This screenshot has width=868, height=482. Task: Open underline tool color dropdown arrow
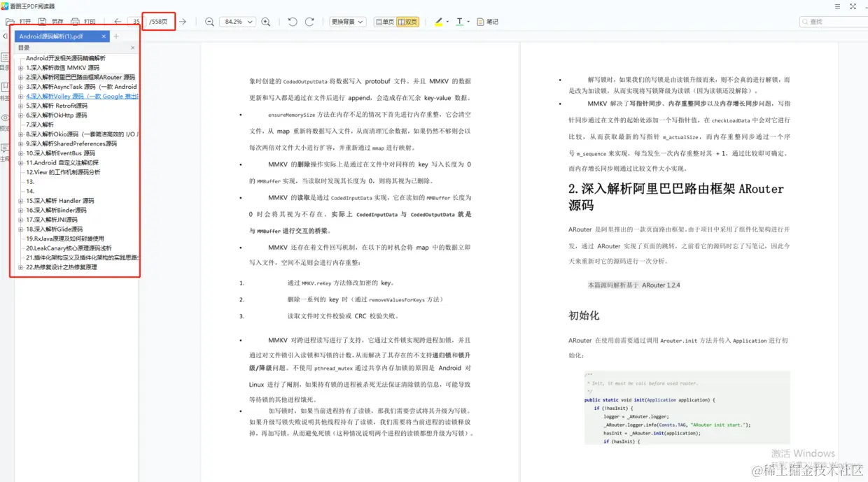[x=468, y=22]
